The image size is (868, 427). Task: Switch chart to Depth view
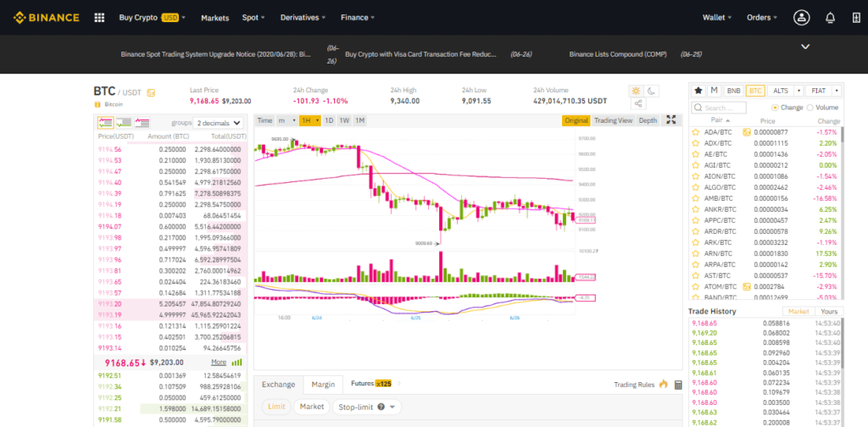coord(648,120)
